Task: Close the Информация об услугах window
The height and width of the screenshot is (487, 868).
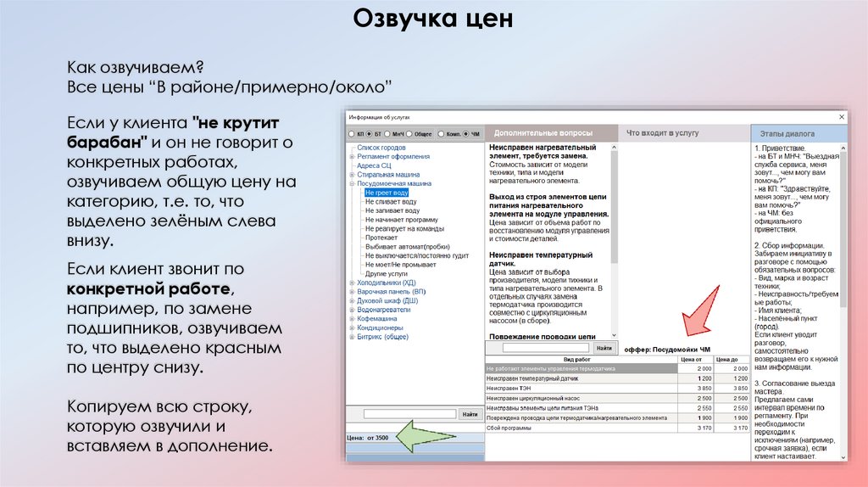Action: point(842,117)
